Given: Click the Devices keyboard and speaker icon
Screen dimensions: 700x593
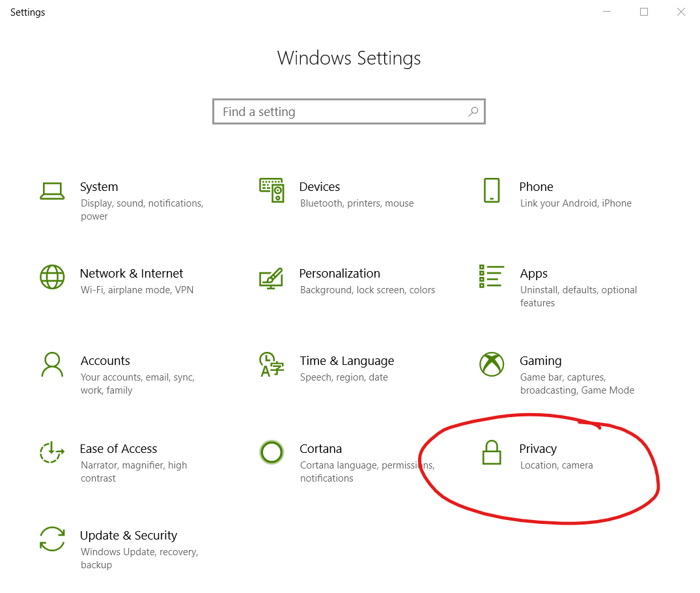Looking at the screenshot, I should (272, 190).
